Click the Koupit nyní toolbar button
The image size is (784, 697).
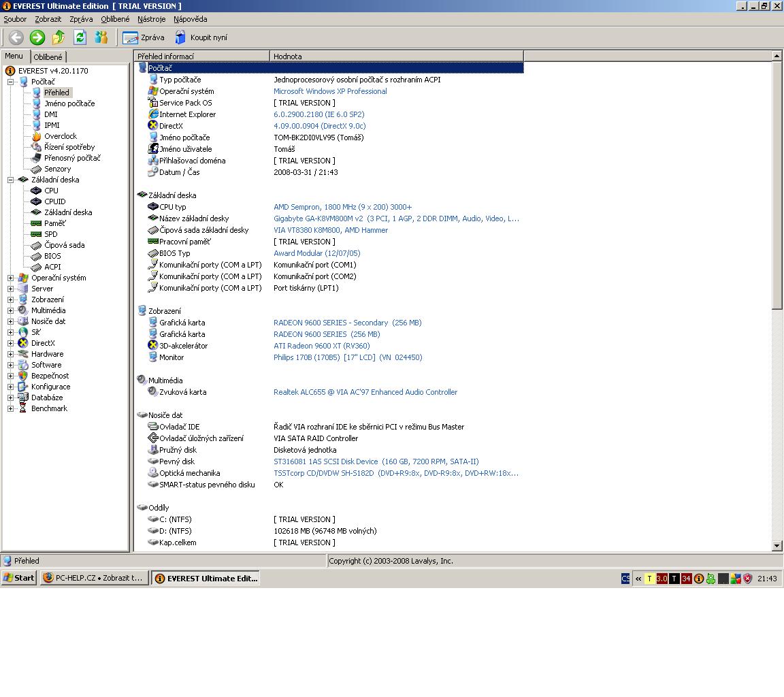click(201, 37)
